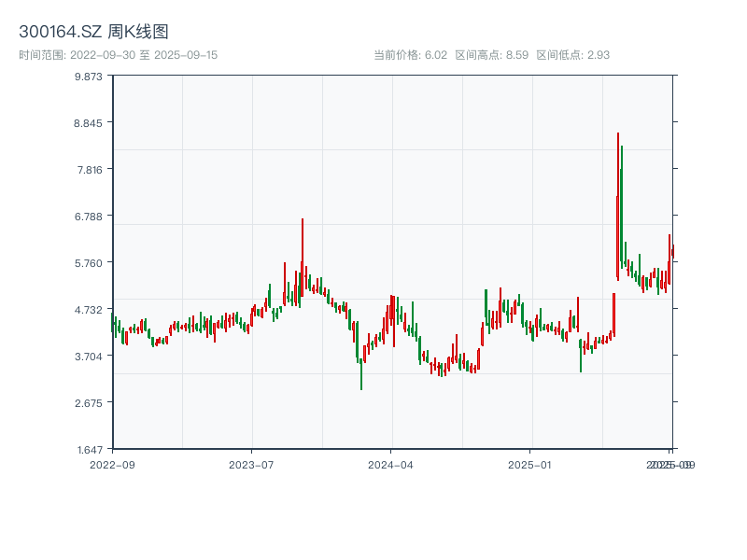Image resolution: width=747 pixels, height=560 pixels.
Task: Click y-axis label 7.816
Action: pos(90,170)
